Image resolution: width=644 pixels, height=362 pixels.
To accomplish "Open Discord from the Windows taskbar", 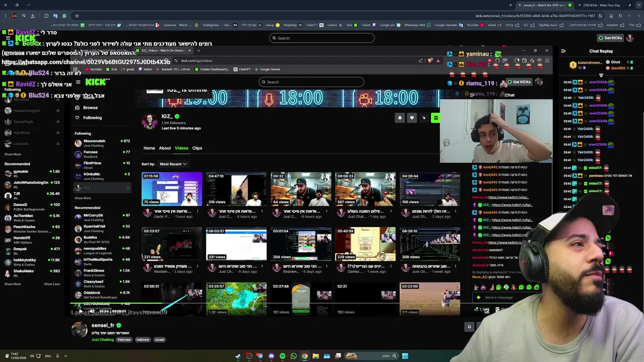I will (271, 356).
